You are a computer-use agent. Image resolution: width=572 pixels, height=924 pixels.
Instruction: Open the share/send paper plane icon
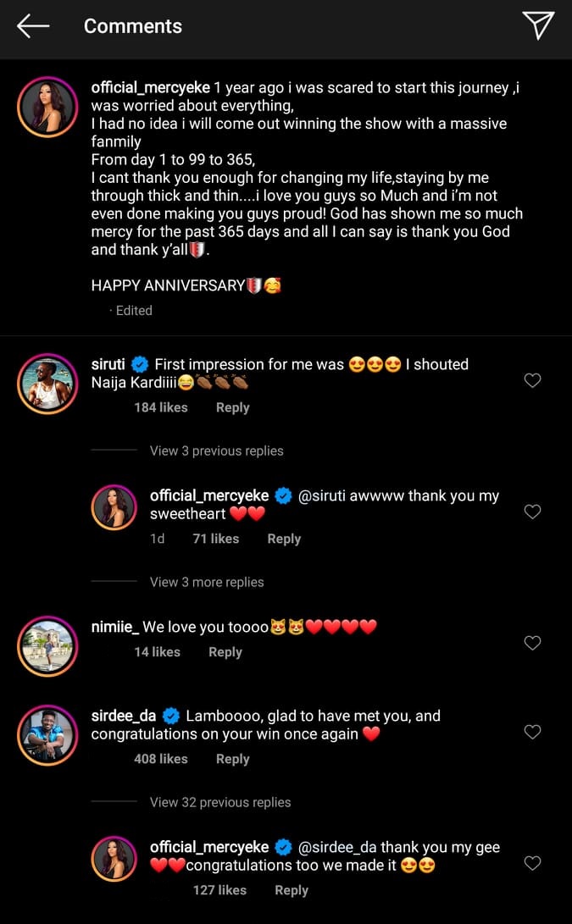tap(538, 25)
